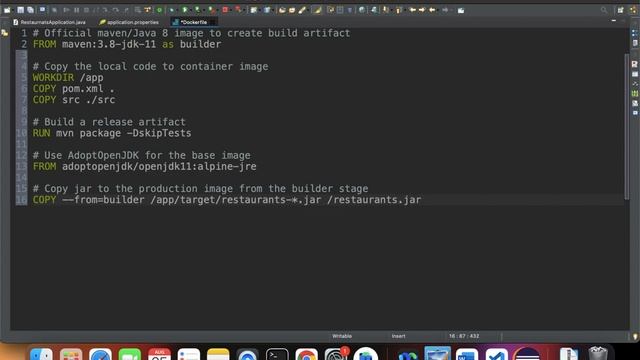
Task: Switch to application.properties tab
Action: (129, 22)
